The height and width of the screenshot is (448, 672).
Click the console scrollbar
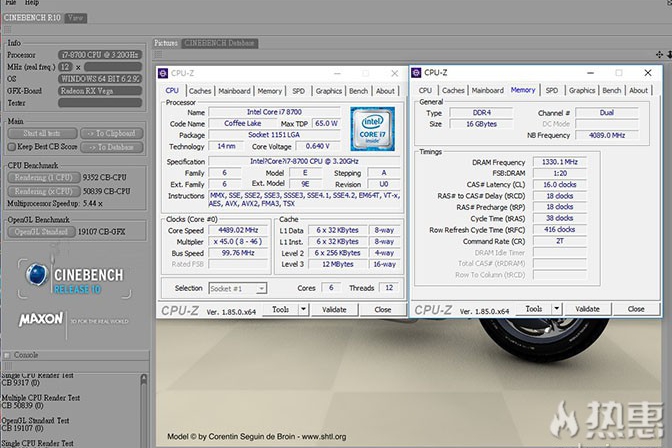144,411
